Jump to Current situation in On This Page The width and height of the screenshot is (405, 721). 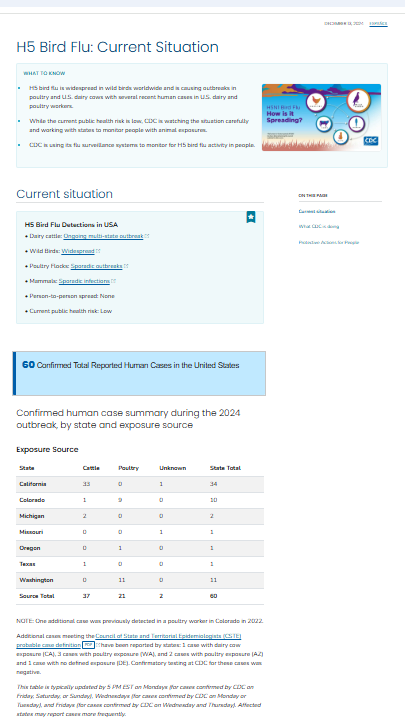(x=317, y=212)
